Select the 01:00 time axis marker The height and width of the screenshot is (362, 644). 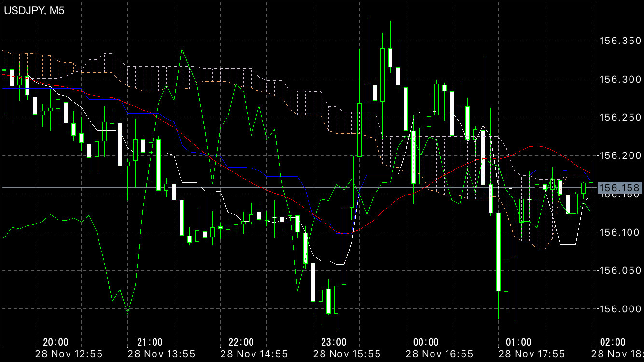tap(519, 342)
